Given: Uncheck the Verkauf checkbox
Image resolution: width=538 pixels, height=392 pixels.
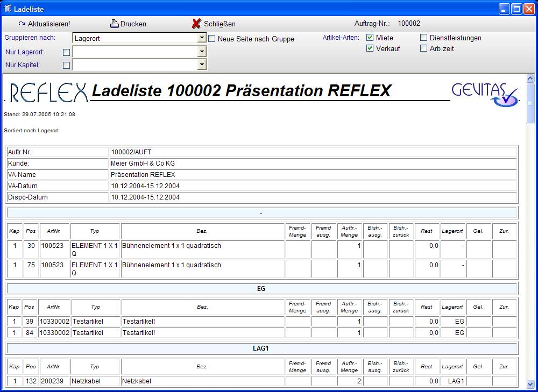Looking at the screenshot, I should tap(370, 48).
